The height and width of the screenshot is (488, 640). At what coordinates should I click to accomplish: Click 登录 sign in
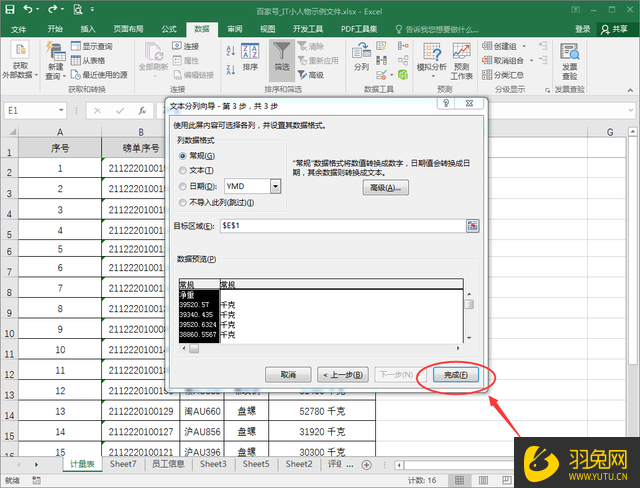(582, 29)
